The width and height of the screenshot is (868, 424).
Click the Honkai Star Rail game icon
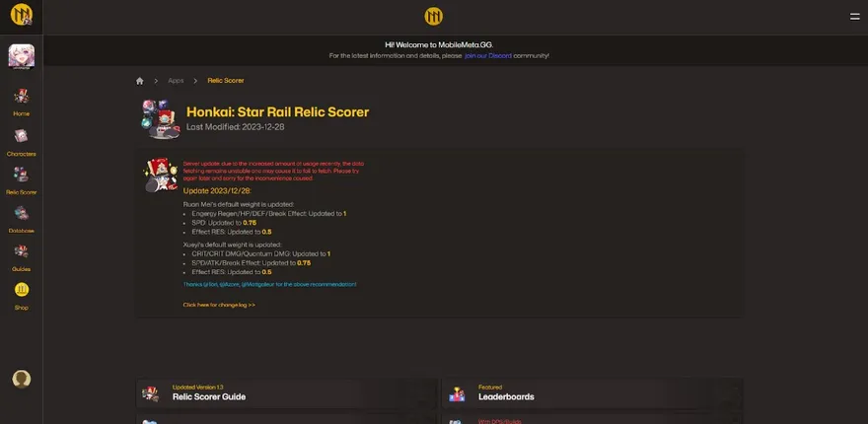[x=22, y=57]
